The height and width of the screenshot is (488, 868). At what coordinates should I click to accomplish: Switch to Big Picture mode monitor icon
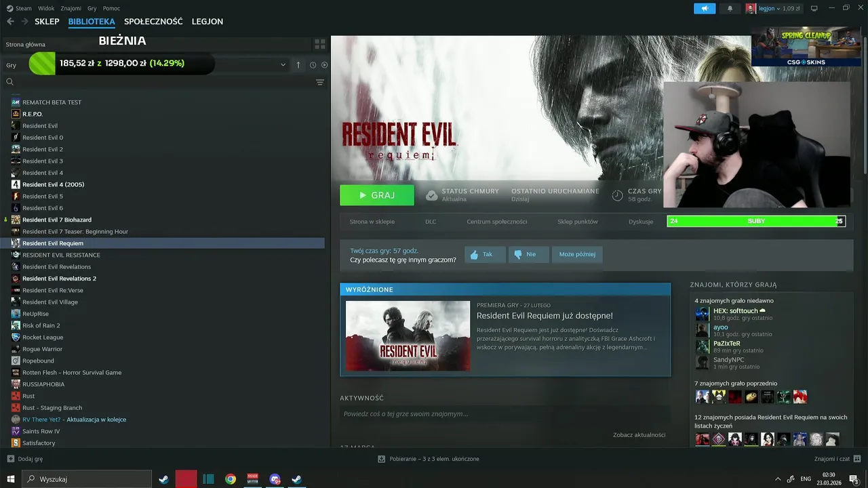point(814,9)
